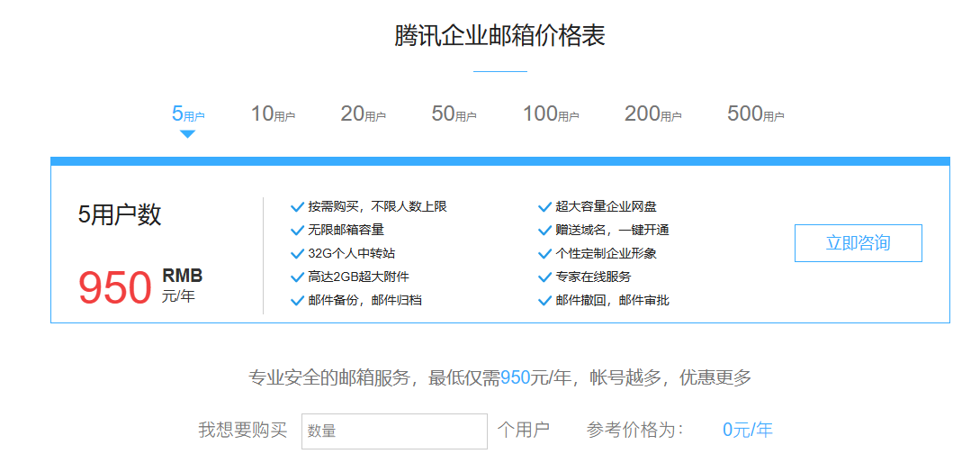Click checkmark icon beside 专家在线服务
980x472 pixels.
(x=544, y=277)
